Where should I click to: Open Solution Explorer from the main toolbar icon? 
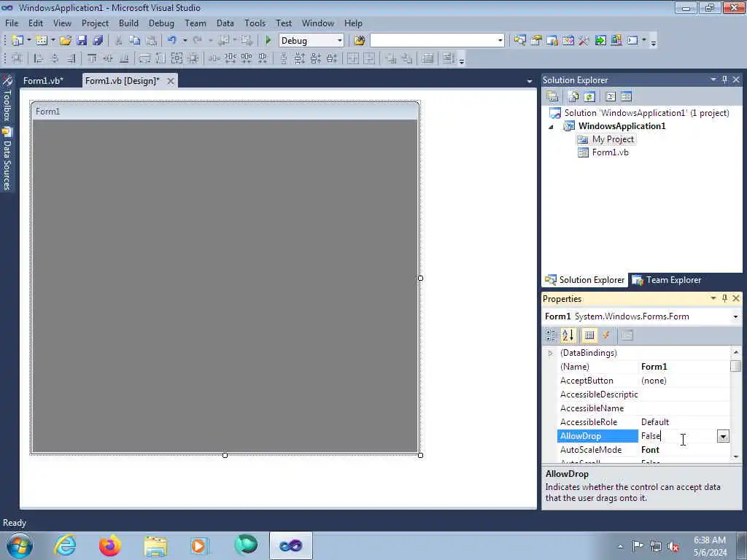519,41
